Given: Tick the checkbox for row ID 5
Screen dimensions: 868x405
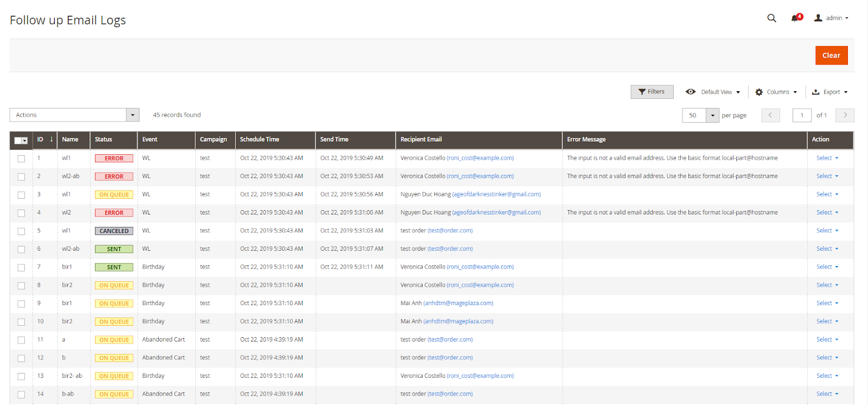Looking at the screenshot, I should coord(21,231).
